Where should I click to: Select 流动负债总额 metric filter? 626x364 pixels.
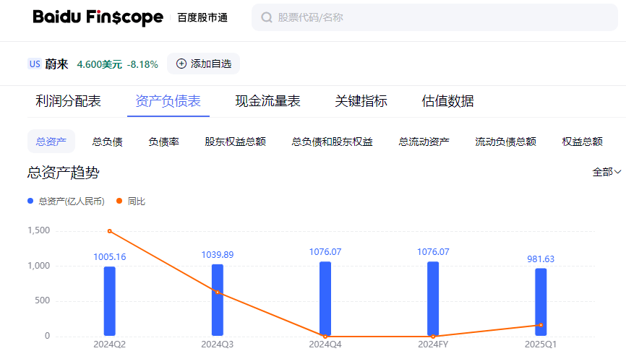point(505,142)
